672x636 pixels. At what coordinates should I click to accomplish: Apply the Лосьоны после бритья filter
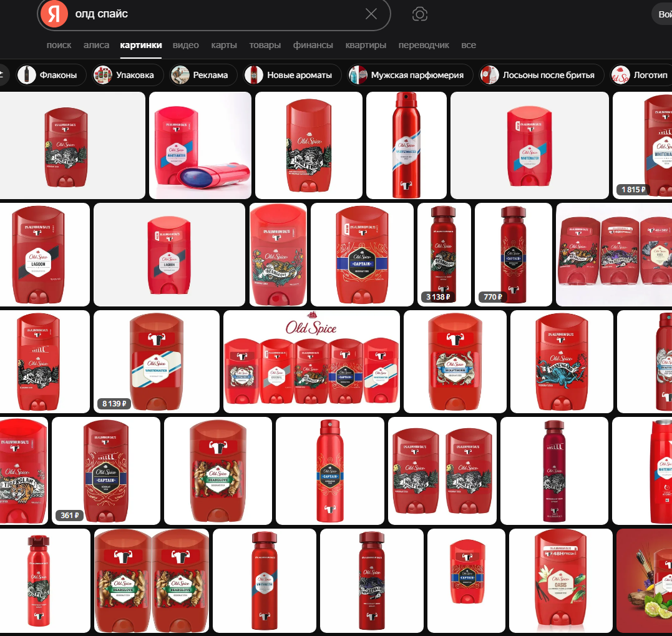[x=542, y=75]
